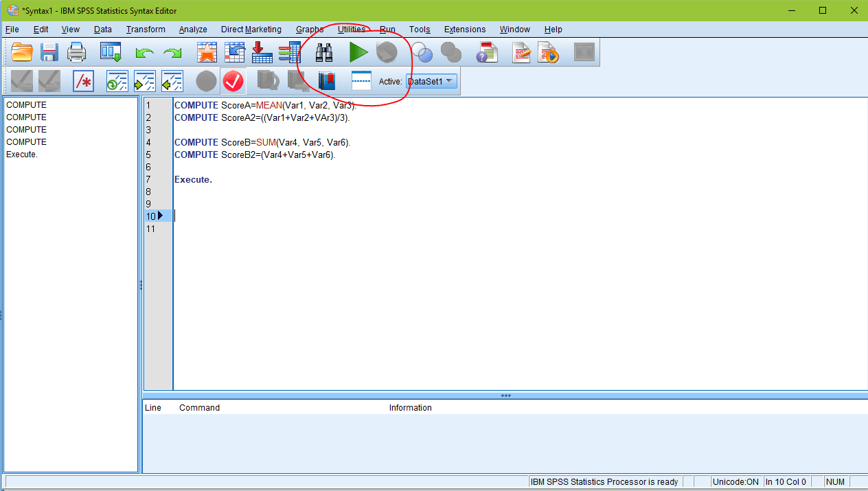The height and width of the screenshot is (491, 868).
Task: Toggle the red checkmark breakpoint button
Action: pos(233,82)
